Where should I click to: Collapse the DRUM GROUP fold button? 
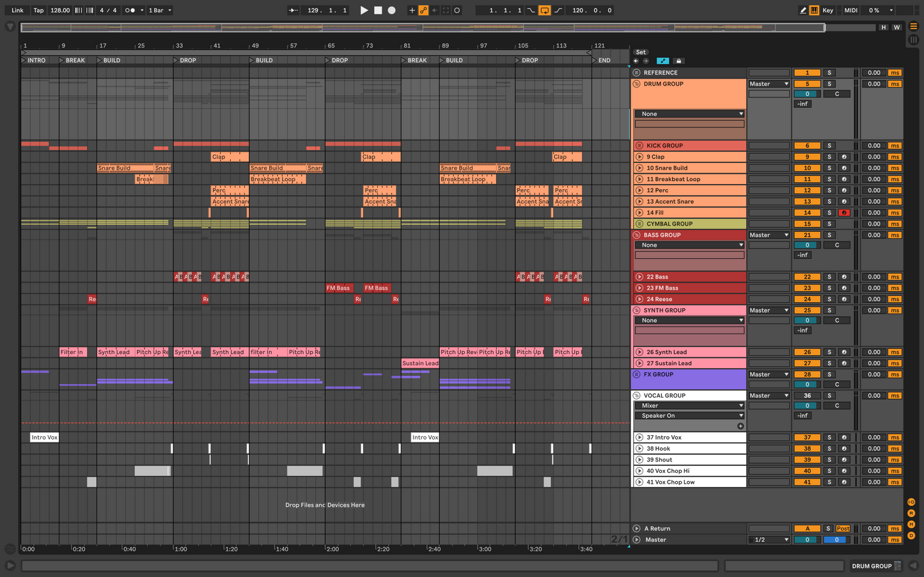[636, 84]
